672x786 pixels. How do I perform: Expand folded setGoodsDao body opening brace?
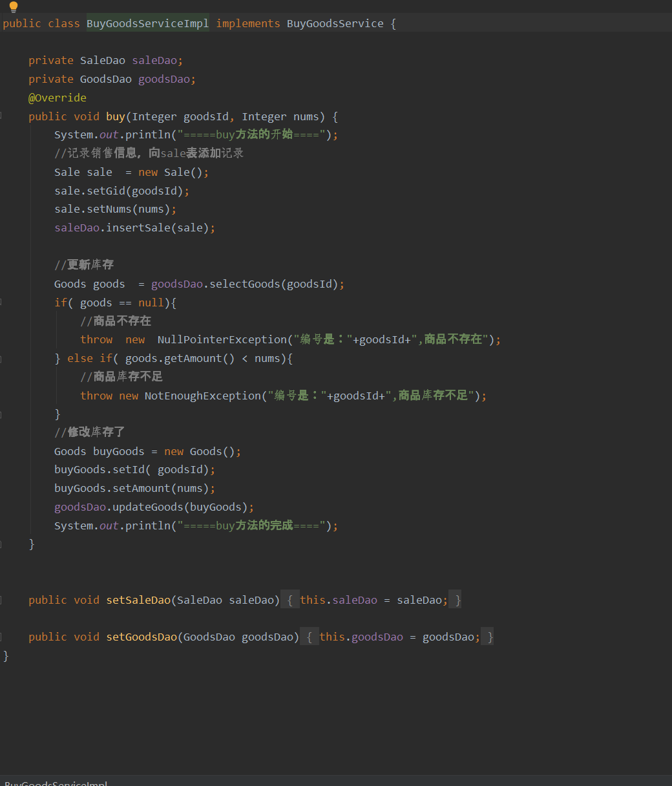(x=310, y=637)
